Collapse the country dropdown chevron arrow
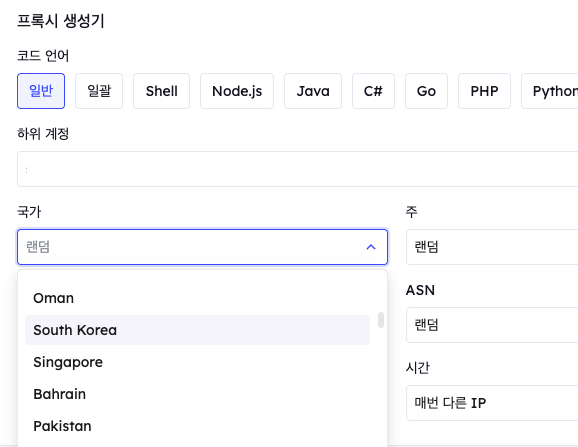 click(371, 247)
